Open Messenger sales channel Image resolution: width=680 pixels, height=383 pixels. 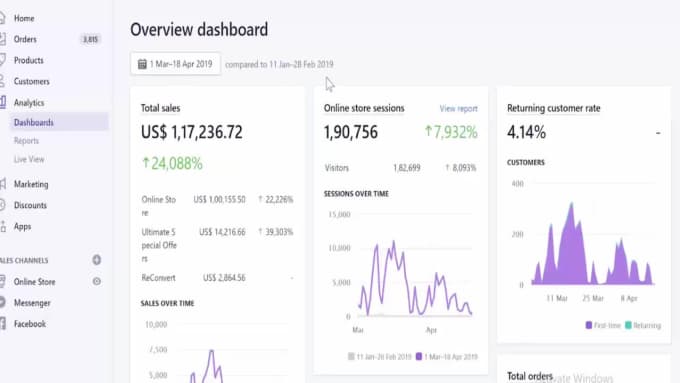(32, 303)
